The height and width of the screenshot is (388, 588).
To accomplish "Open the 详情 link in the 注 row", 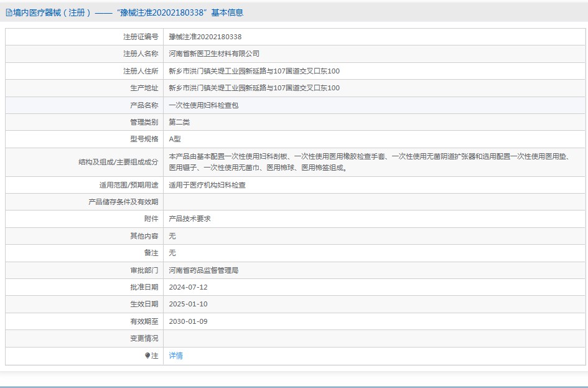I will tap(175, 356).
